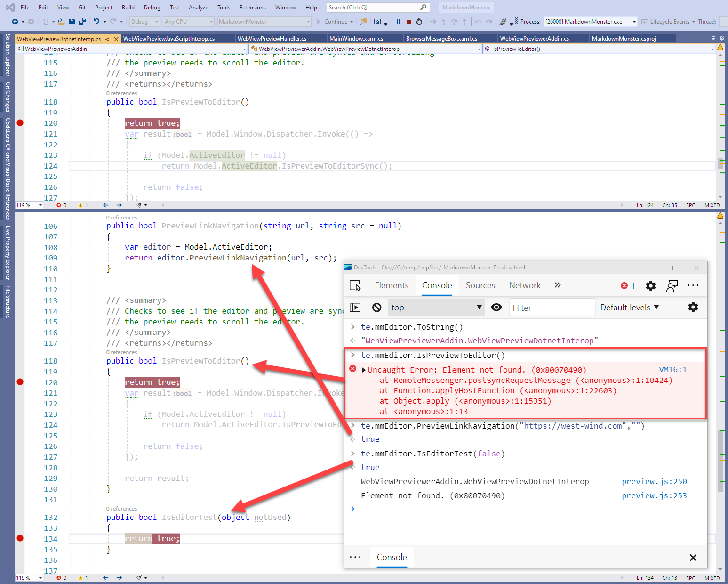Click the DevTools inspect element picker icon

click(355, 285)
